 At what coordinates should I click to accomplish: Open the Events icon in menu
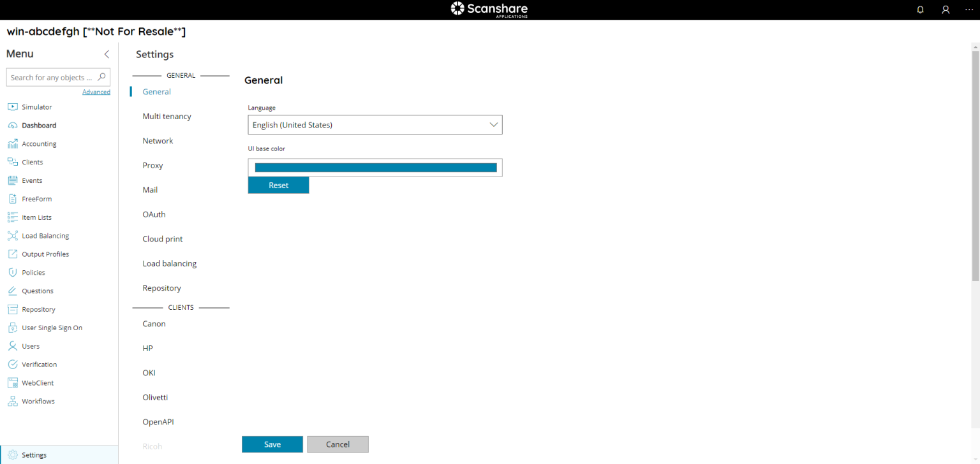tap(12, 180)
